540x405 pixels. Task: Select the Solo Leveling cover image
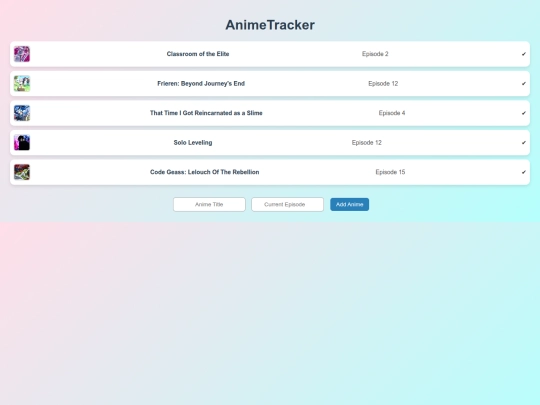click(x=22, y=143)
